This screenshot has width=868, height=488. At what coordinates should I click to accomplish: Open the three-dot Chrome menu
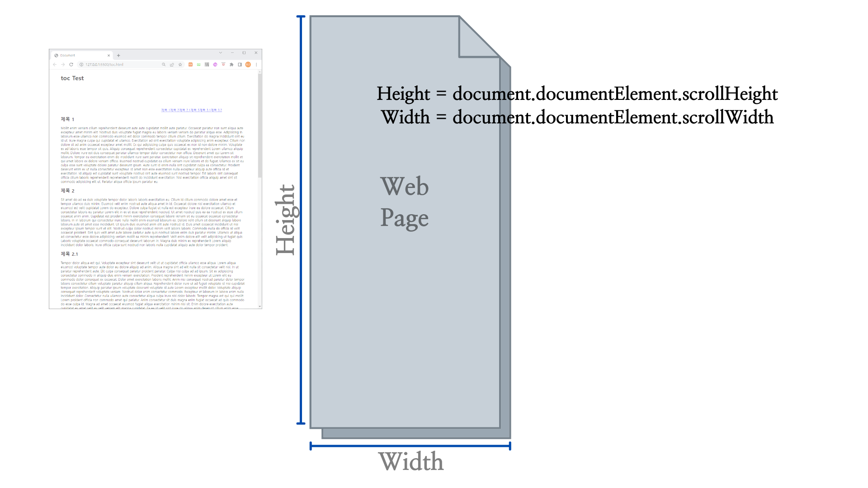[256, 65]
